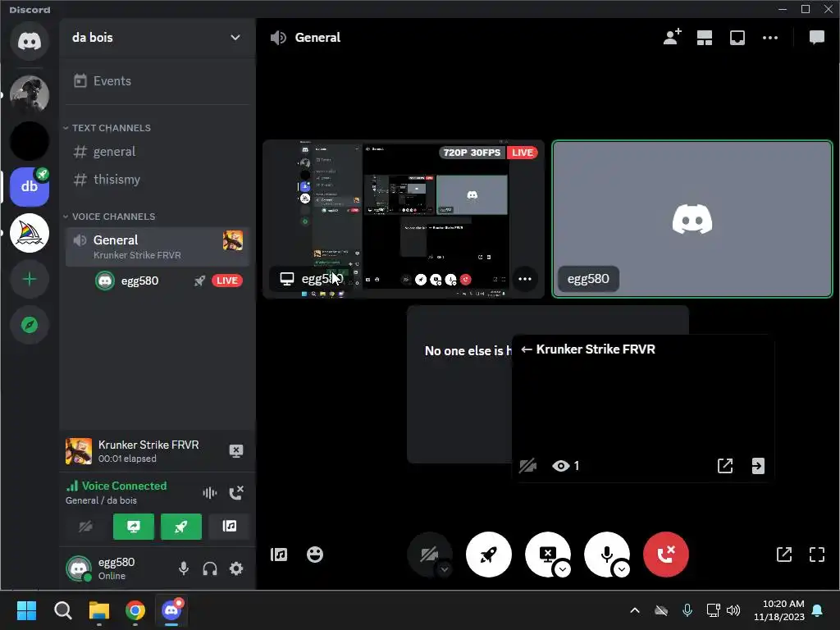Click egg580 in voice channel list
Viewport: 840px width, 630px height.
139,281
